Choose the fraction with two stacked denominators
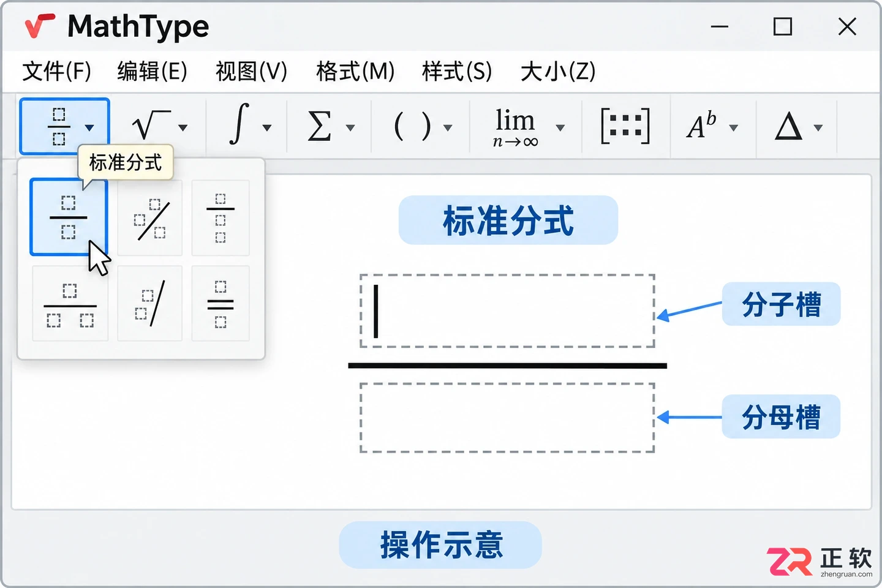 click(x=221, y=218)
